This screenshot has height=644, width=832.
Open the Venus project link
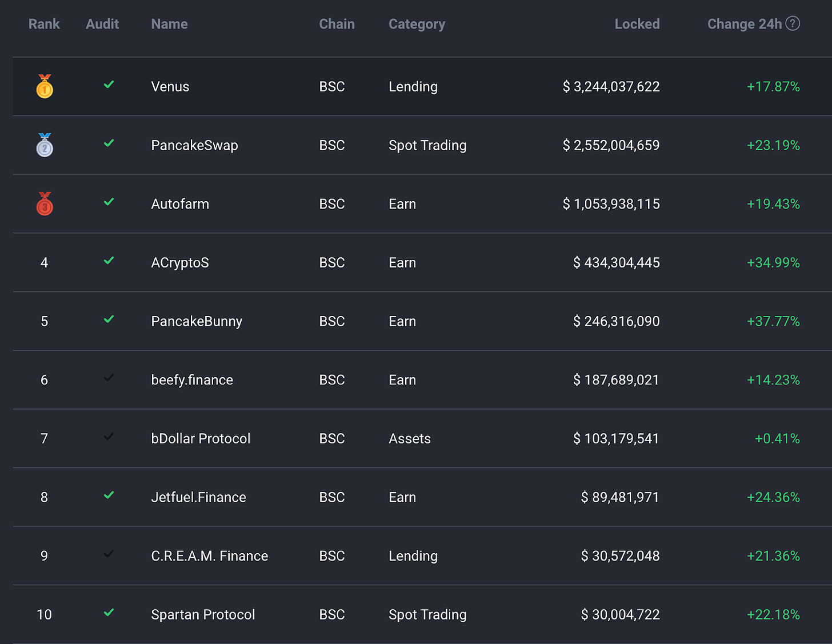click(170, 87)
